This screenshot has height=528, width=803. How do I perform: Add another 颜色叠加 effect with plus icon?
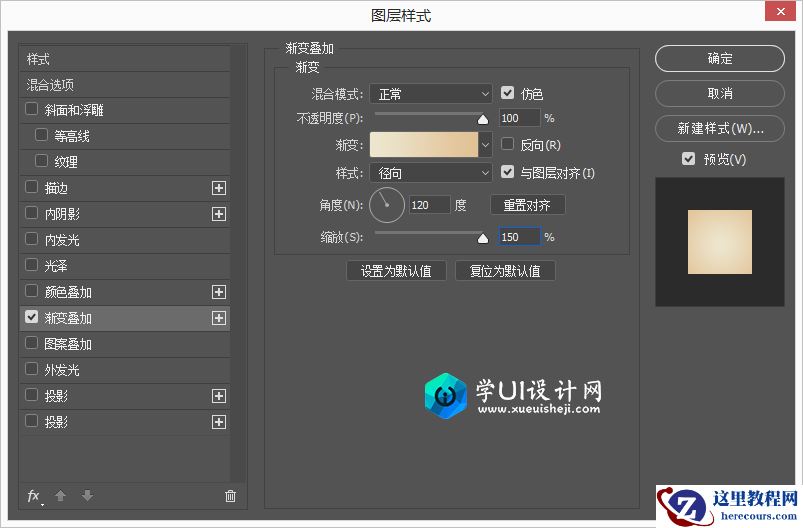219,292
